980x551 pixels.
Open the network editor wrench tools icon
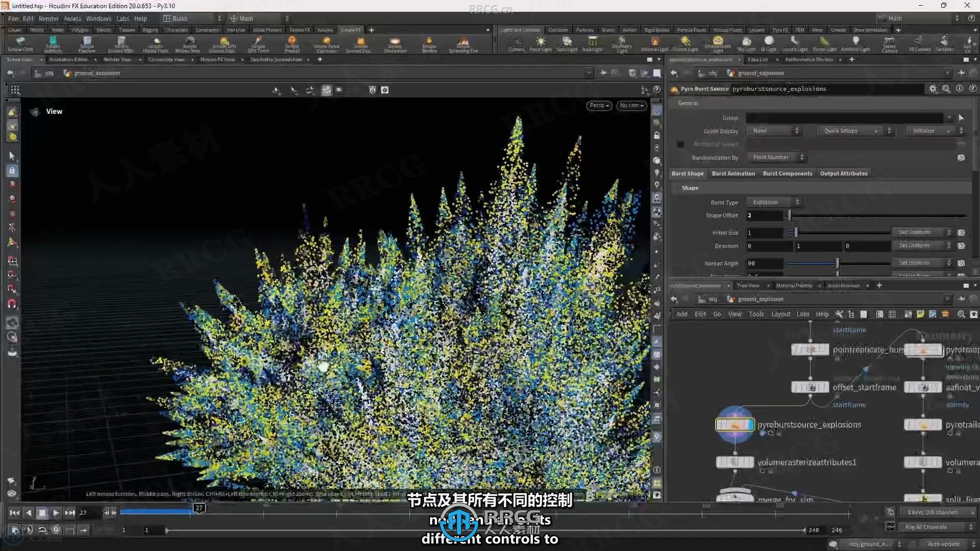[839, 314]
